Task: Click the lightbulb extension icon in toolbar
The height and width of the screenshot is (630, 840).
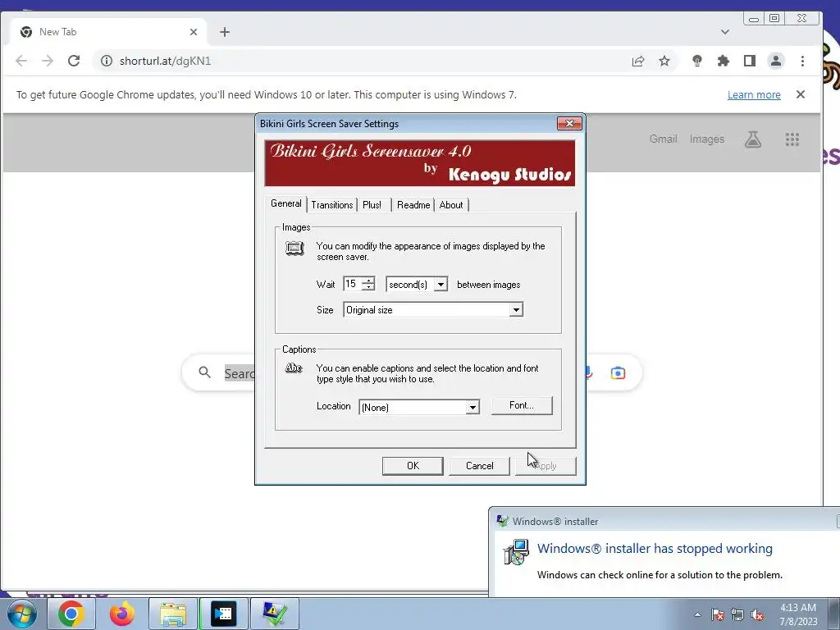Action: [697, 61]
